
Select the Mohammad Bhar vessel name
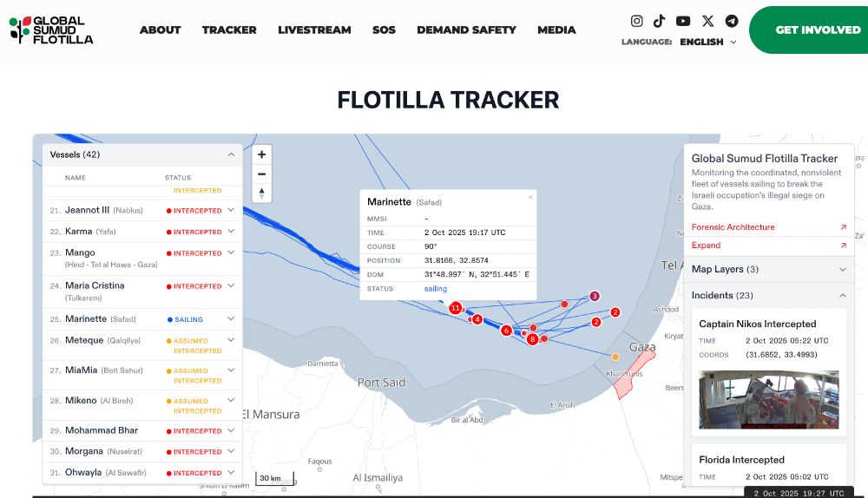(x=102, y=430)
